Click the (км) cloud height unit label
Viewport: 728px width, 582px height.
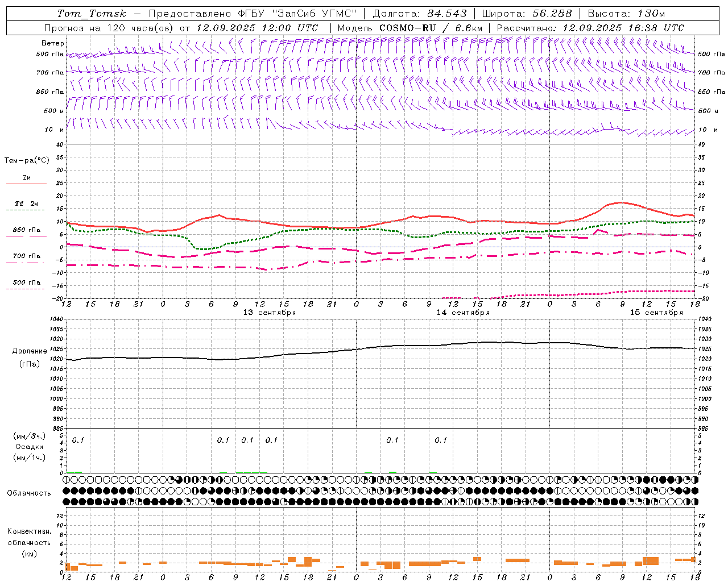(30, 554)
